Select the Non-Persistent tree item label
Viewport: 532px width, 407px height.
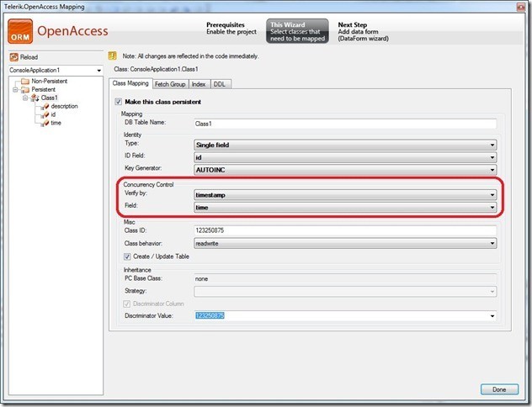(x=50, y=82)
